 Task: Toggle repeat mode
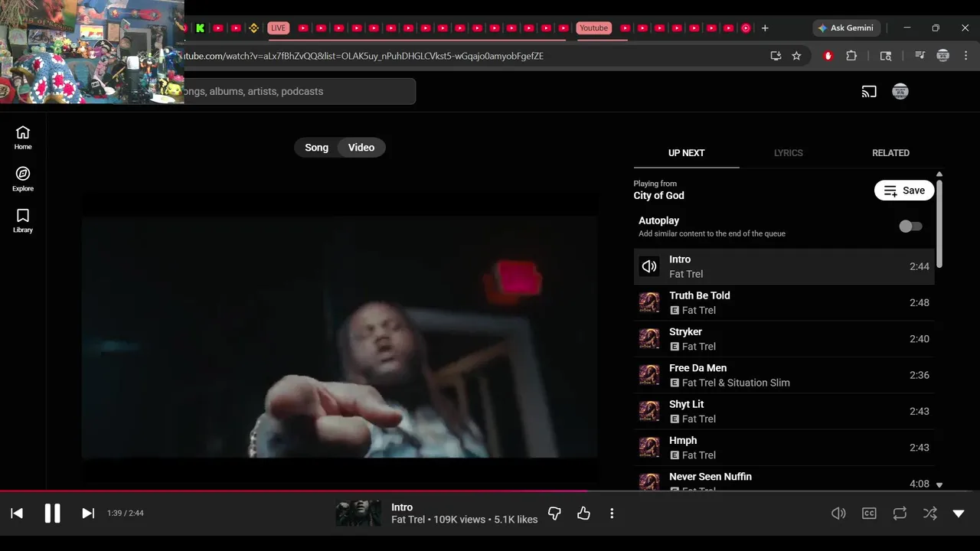coord(900,514)
